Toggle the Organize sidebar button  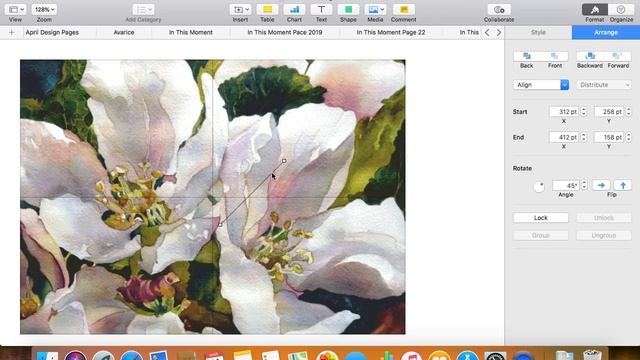pos(621,9)
